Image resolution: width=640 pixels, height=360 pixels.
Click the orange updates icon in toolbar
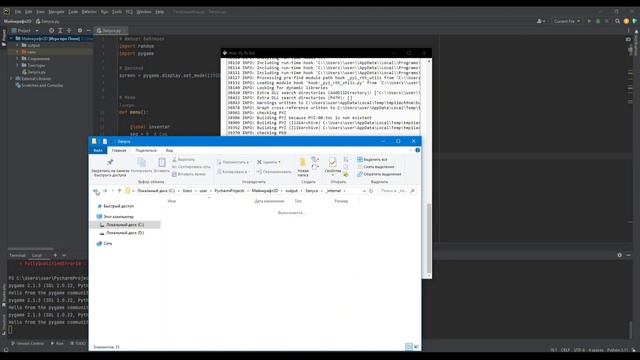[626, 21]
